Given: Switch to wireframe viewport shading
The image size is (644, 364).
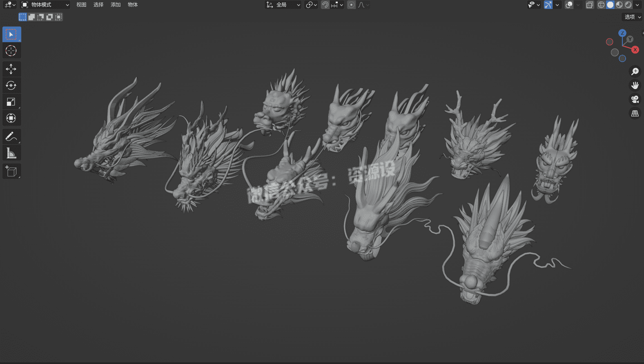Looking at the screenshot, I should tap(601, 5).
